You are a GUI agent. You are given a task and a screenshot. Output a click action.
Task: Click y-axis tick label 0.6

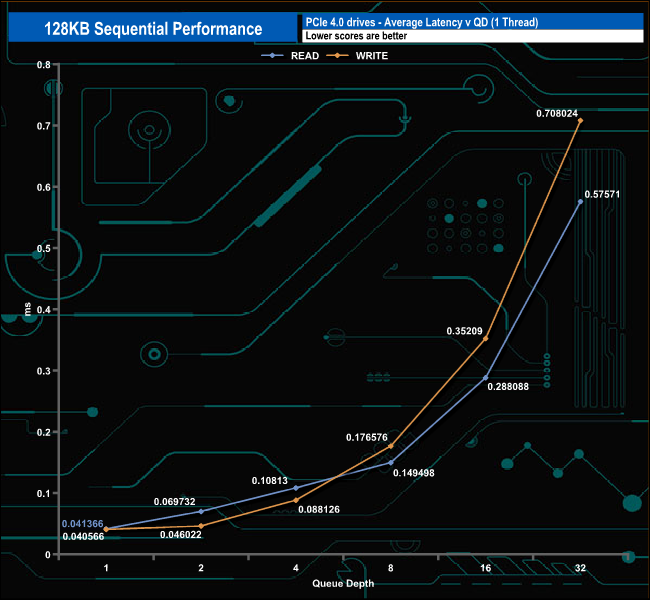[44, 187]
